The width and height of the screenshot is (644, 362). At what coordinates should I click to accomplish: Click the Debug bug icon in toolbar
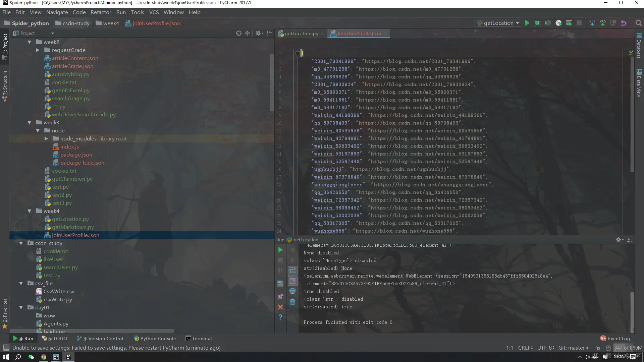537,23
